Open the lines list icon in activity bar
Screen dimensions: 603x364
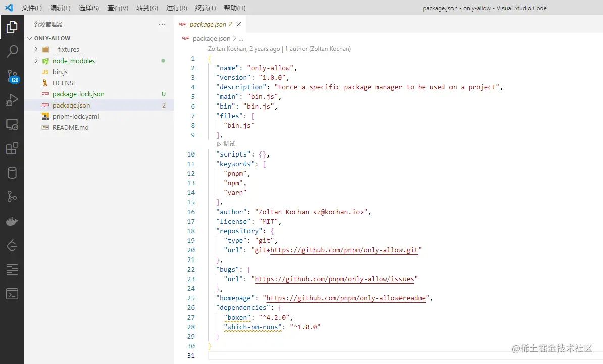[12, 270]
